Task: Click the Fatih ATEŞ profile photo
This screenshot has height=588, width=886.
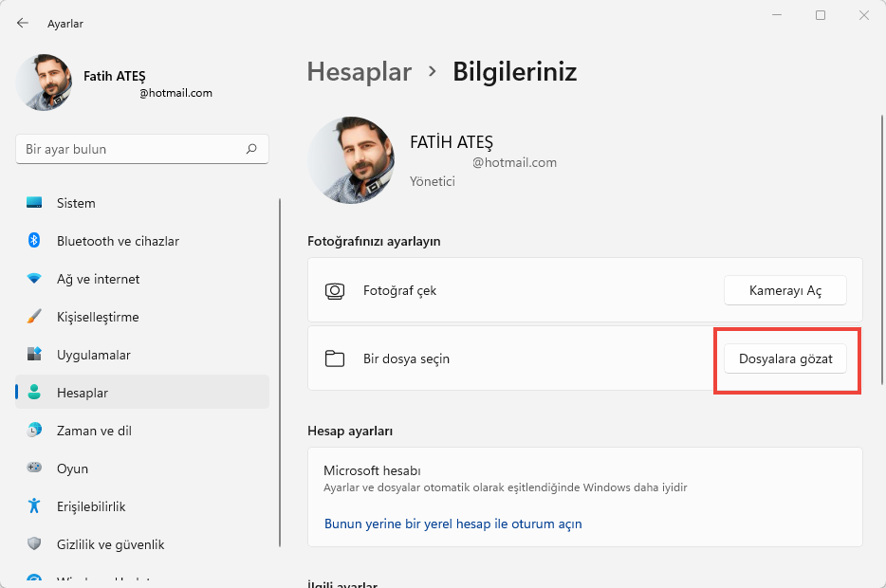Action: [x=44, y=83]
